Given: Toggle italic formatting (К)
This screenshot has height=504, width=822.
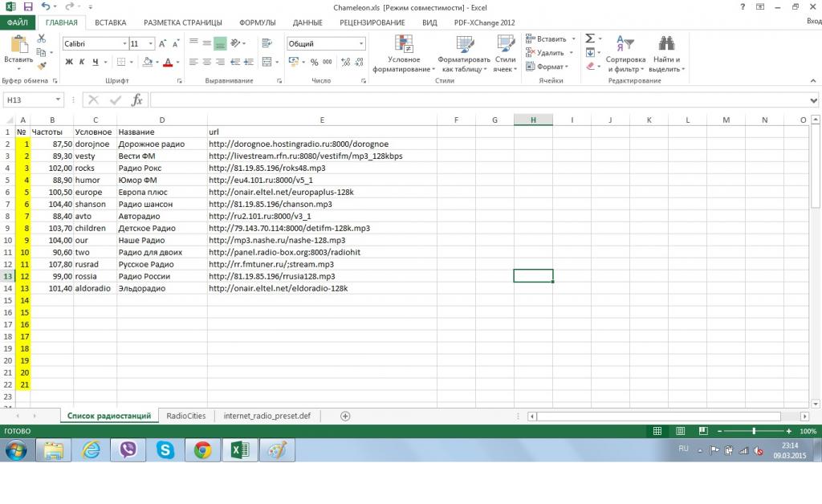Looking at the screenshot, I should (82, 62).
